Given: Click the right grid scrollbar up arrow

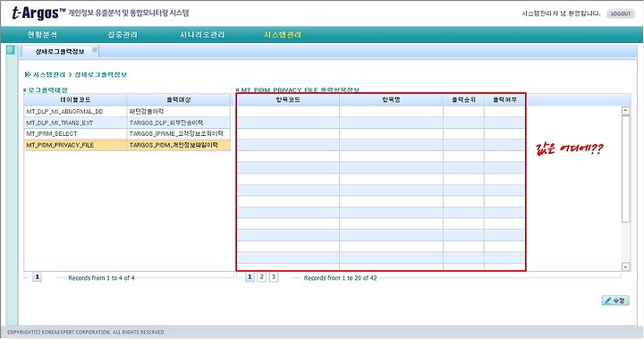Looking at the screenshot, I should pos(625,110).
